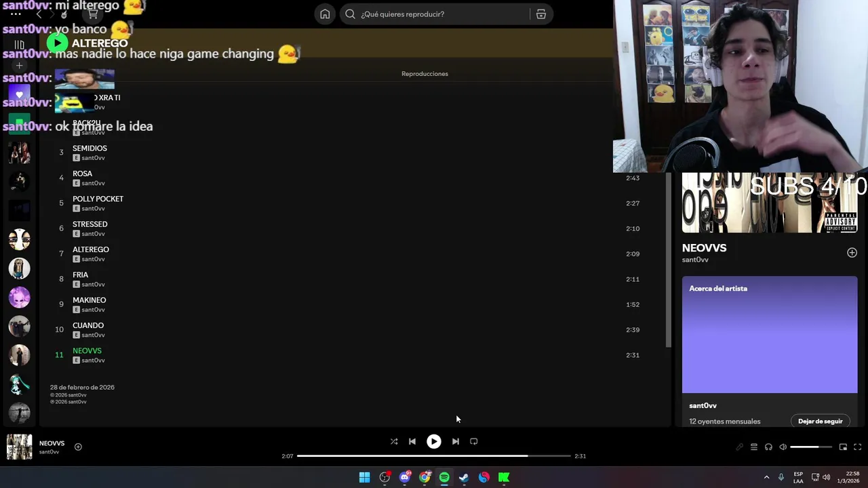Open Liked Songs heart tile in sidebar
The height and width of the screenshot is (488, 868).
(x=19, y=95)
